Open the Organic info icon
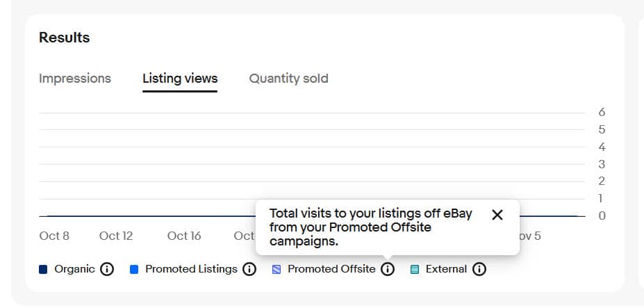Image resolution: width=644 pixels, height=308 pixels. [107, 269]
